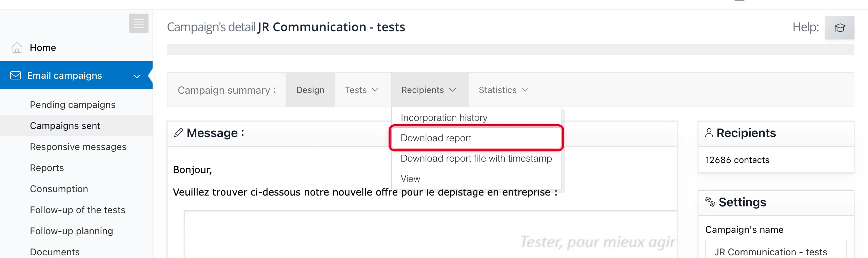The image size is (868, 258).
Task: Click the envelope icon beside Email campaigns
Action: pyautogui.click(x=15, y=75)
